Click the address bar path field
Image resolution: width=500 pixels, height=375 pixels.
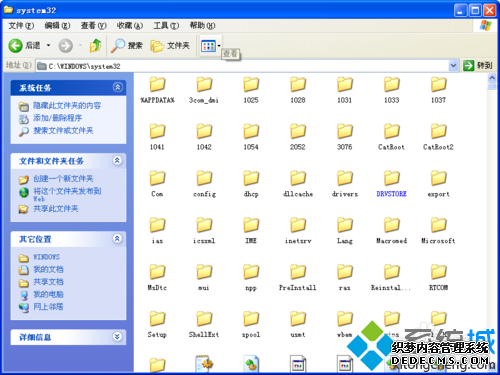point(242,66)
